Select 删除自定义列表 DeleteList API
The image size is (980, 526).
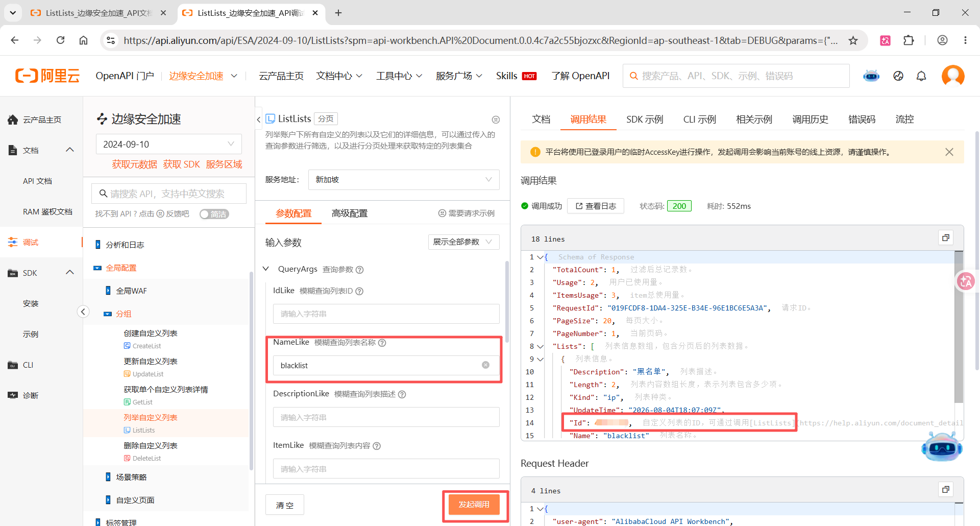[x=151, y=451]
